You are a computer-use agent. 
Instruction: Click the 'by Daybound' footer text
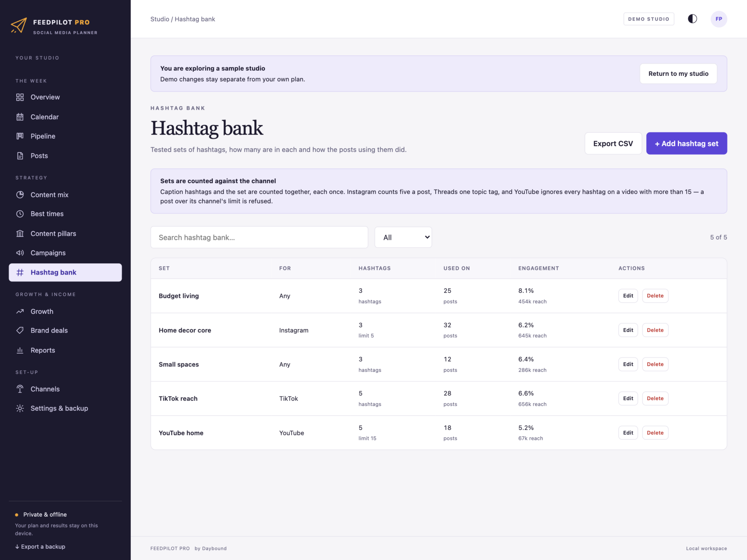click(x=210, y=548)
